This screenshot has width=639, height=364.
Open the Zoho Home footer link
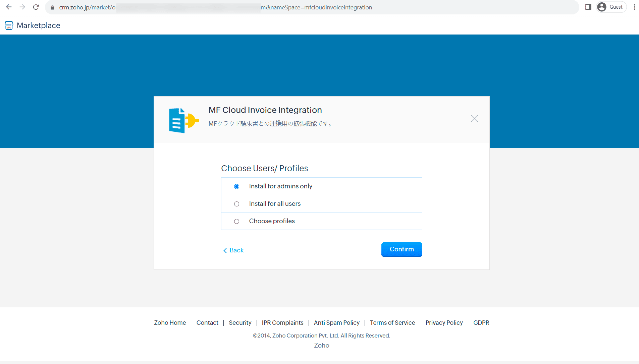(170, 323)
